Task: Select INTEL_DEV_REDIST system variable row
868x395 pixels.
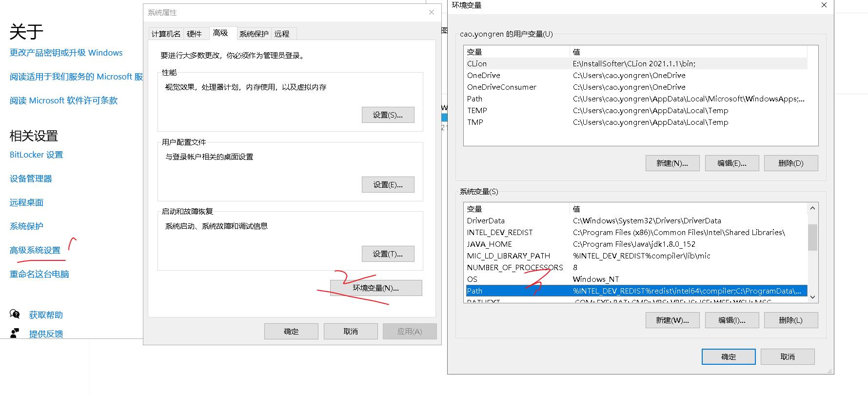Action: point(636,232)
